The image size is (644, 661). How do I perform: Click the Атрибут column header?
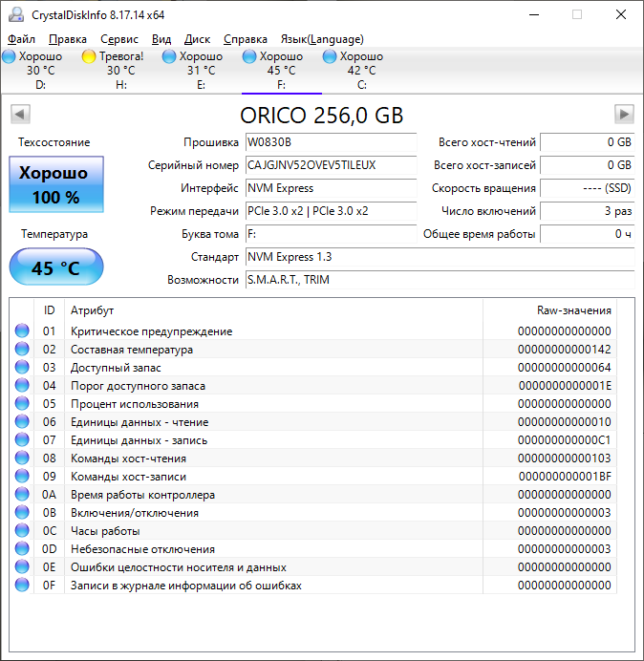coord(273,310)
